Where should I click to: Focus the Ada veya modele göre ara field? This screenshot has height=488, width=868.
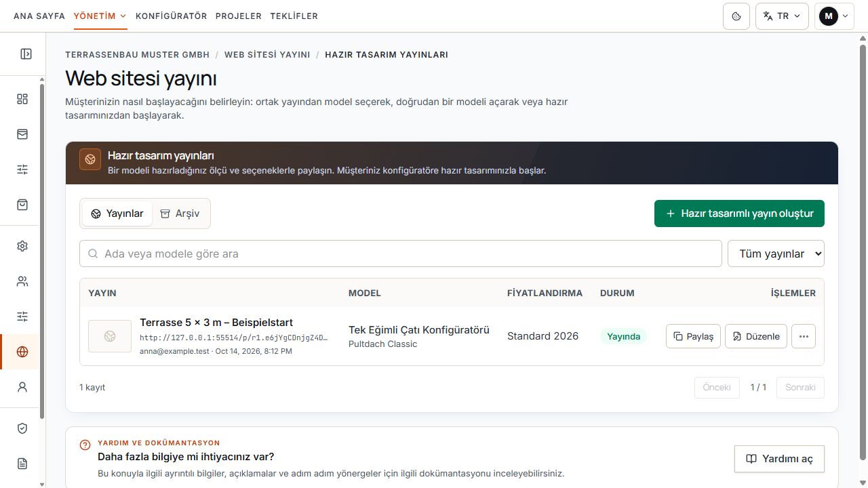point(401,253)
